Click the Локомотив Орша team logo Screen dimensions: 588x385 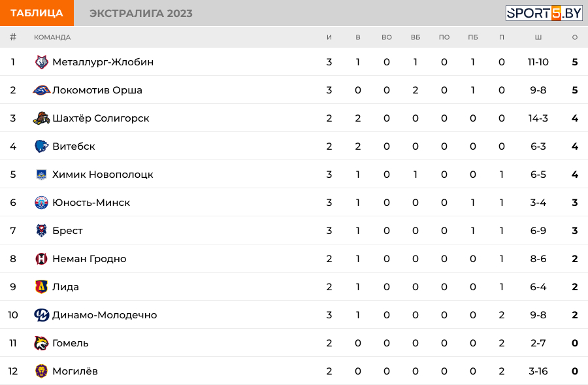[41, 90]
